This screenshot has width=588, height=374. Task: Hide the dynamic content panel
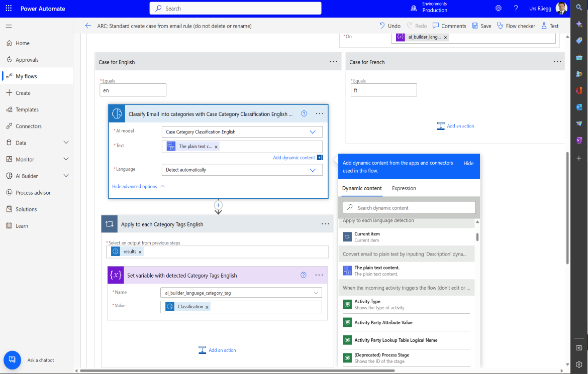[x=468, y=163]
